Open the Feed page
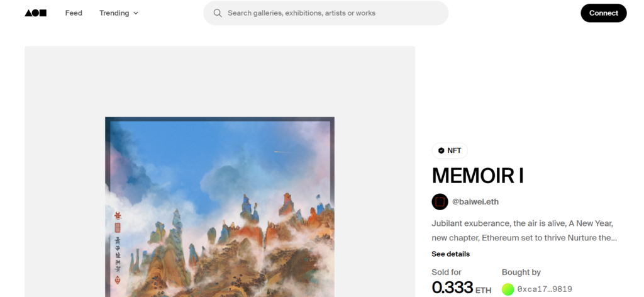Image resolution: width=644 pixels, height=297 pixels. pyautogui.click(x=74, y=13)
